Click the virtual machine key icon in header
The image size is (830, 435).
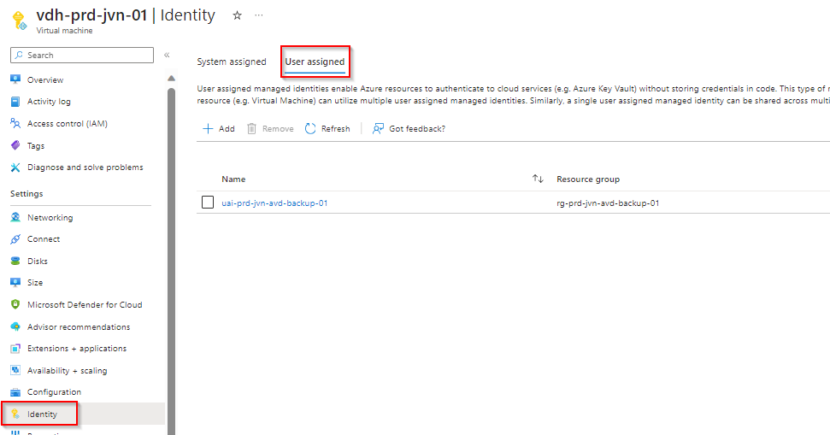click(x=20, y=20)
